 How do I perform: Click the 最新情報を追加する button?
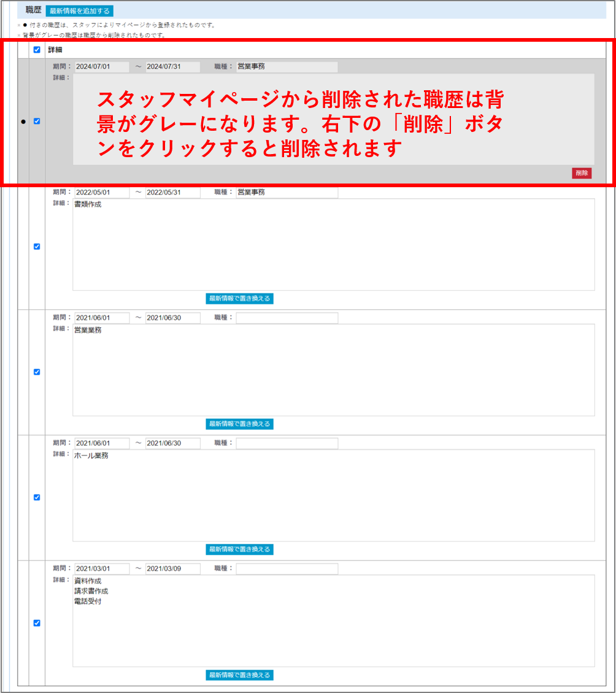coord(80,11)
